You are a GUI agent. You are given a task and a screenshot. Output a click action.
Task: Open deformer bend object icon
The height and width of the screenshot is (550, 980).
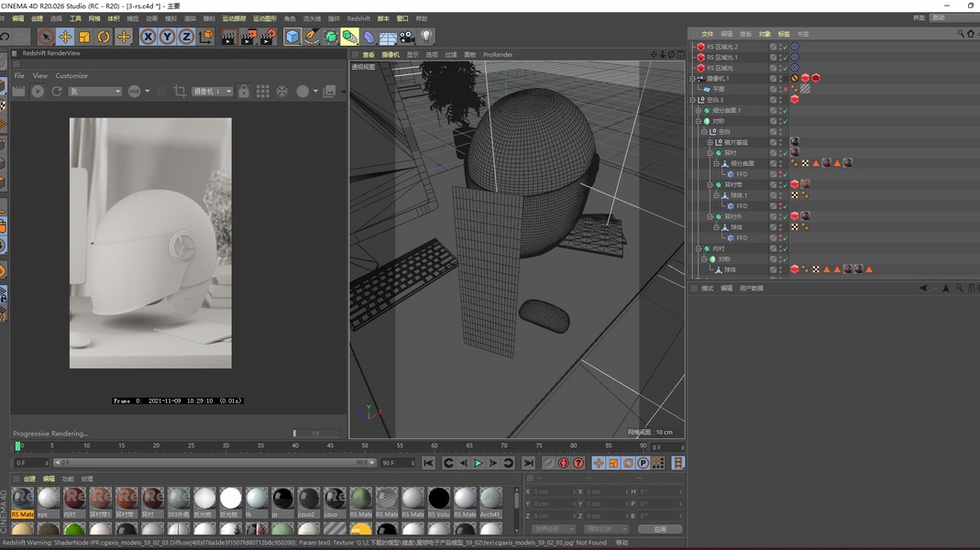point(369,37)
